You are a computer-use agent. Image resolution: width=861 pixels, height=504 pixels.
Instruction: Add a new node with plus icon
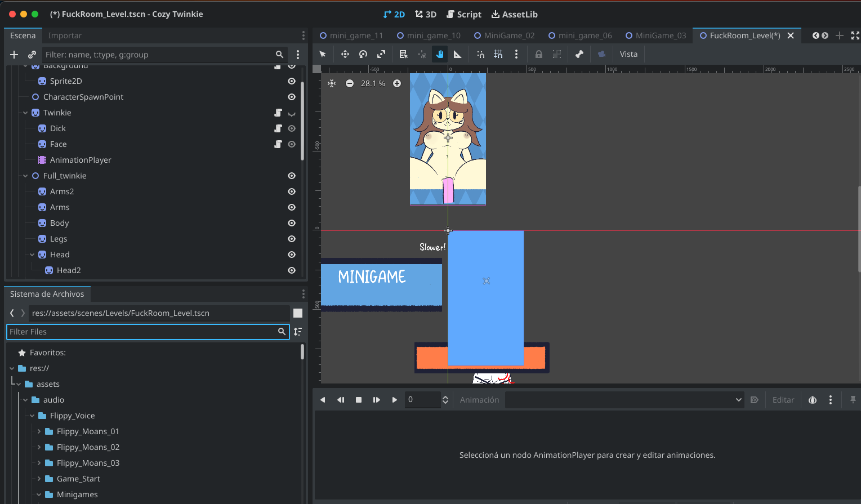[x=14, y=55]
